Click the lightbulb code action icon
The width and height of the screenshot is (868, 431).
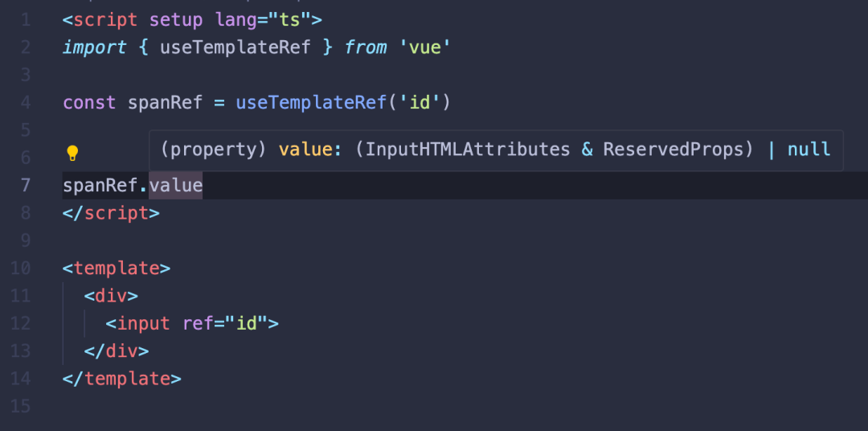(x=72, y=153)
